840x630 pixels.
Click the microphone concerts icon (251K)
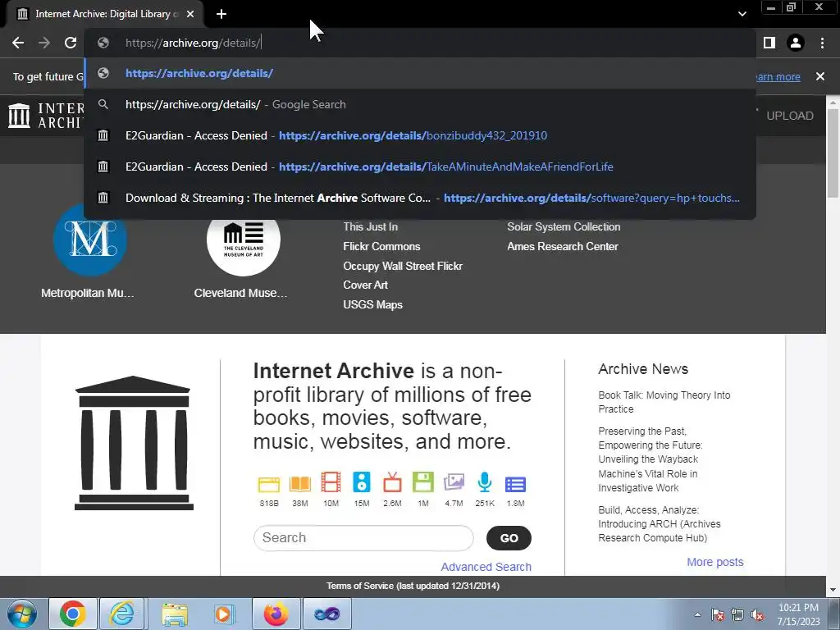[x=484, y=482]
